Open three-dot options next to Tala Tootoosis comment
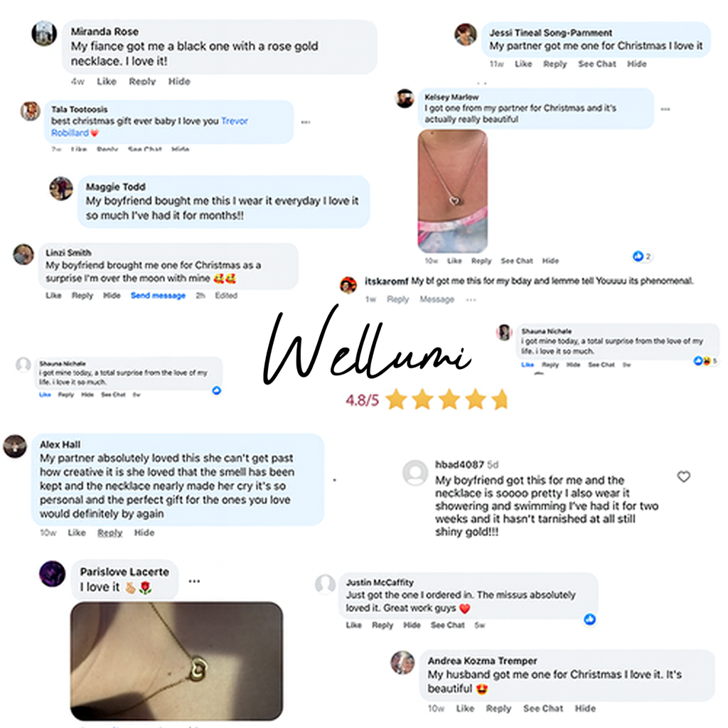The image size is (728, 728). (x=306, y=122)
